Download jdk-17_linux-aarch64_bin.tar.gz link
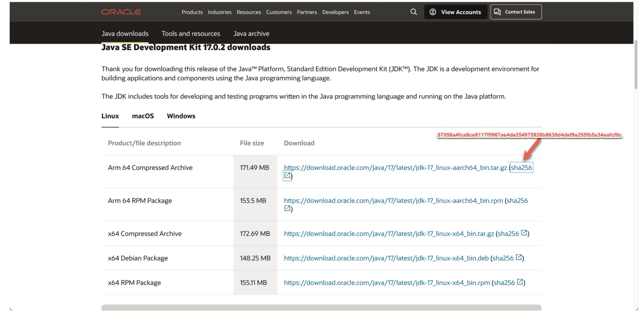 395,168
